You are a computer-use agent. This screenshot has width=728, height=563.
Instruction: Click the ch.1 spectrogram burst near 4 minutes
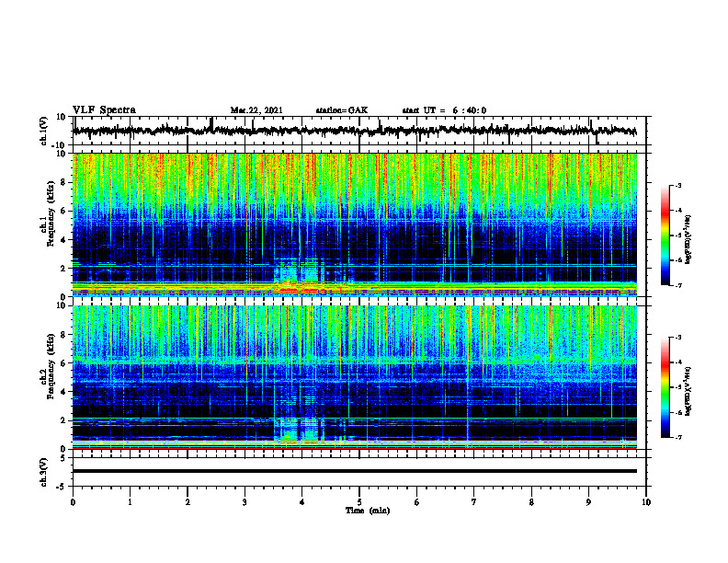click(x=298, y=274)
